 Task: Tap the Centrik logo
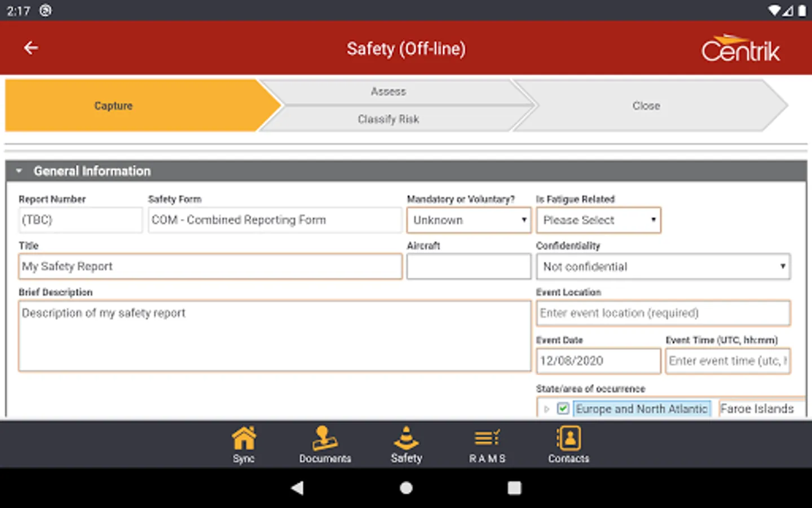click(x=740, y=49)
